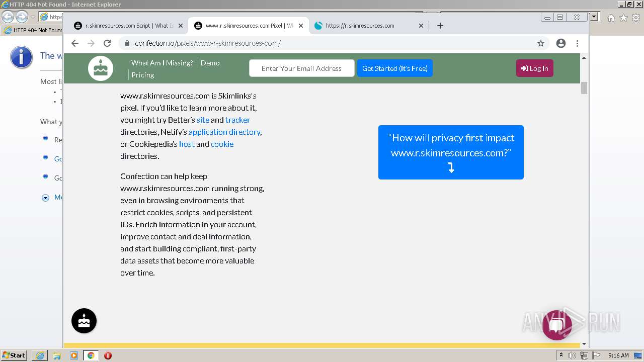Open Chrome's three-dot menu
The width and height of the screenshot is (644, 362).
(578, 43)
